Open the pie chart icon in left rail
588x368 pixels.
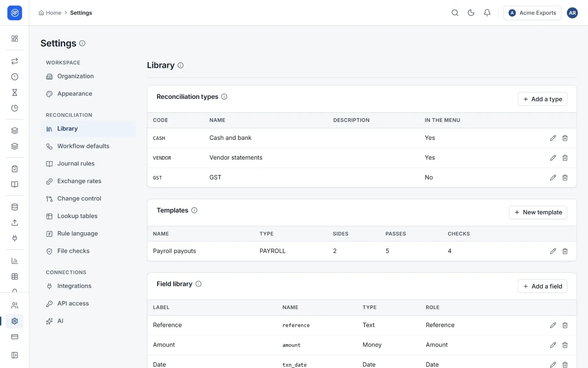point(14,108)
